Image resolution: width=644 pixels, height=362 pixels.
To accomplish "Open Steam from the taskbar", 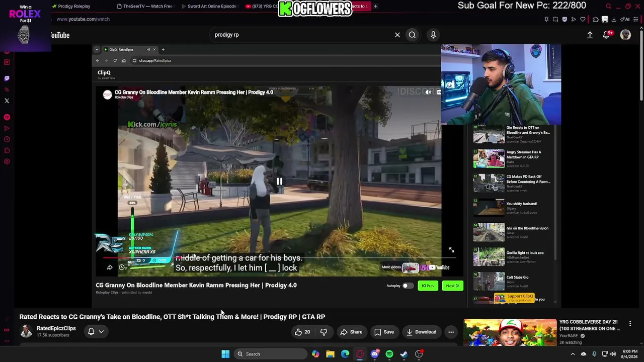I will pos(404,354).
